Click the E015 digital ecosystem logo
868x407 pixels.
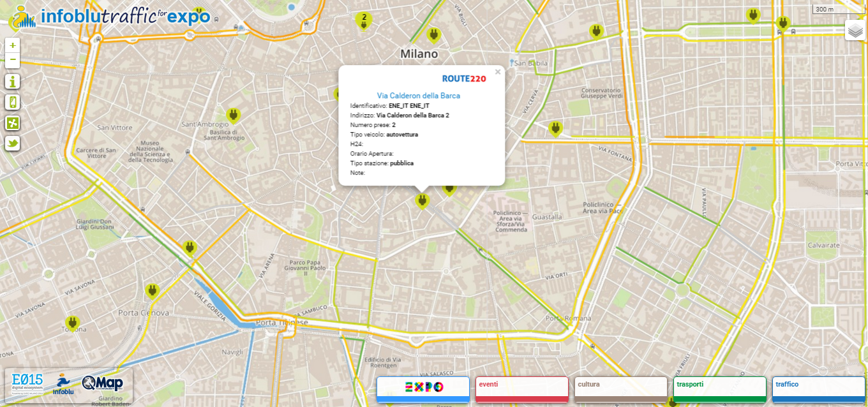[x=27, y=383]
